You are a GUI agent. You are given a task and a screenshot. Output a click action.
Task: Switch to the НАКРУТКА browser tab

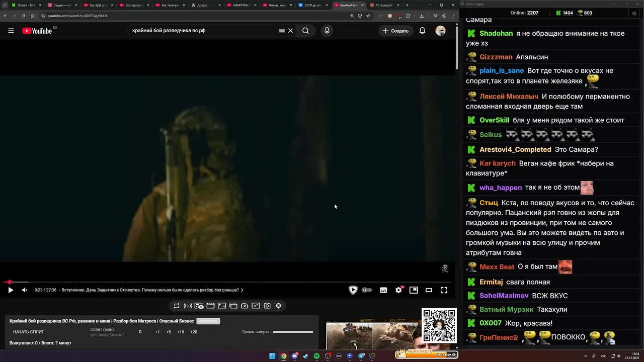242,5
